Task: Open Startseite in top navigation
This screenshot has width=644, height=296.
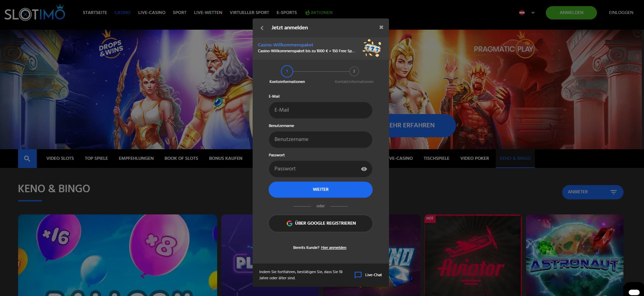Action: 95,13
